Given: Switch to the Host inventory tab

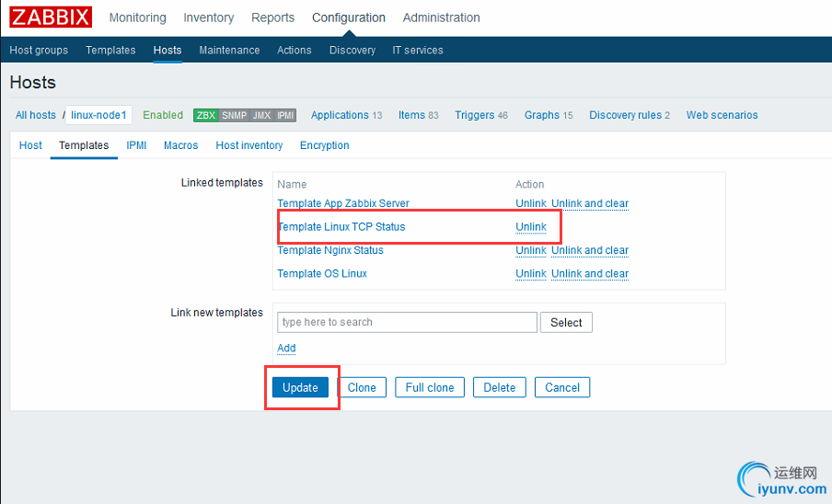Looking at the screenshot, I should pyautogui.click(x=248, y=145).
